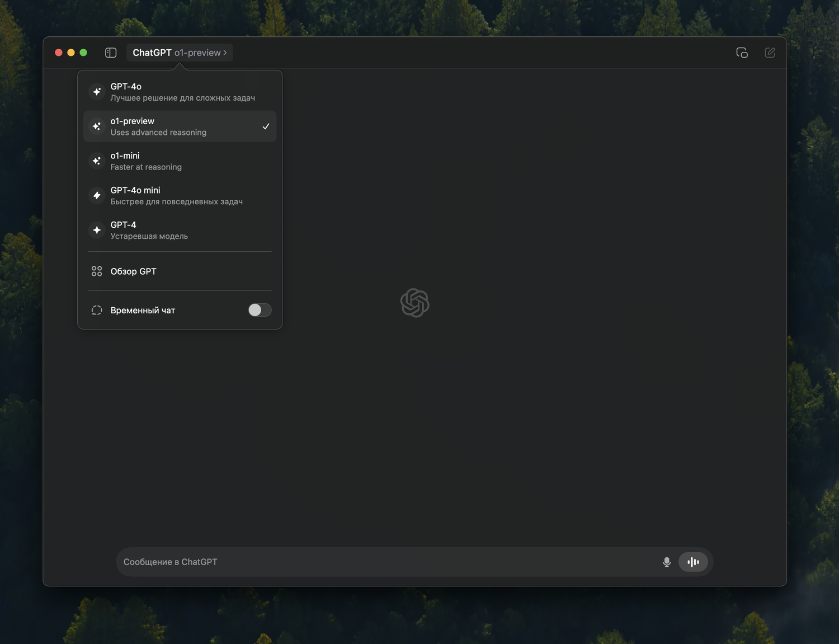The image size is (839, 644).
Task: Click the 'Устаревшая модель' description
Action: pos(149,237)
